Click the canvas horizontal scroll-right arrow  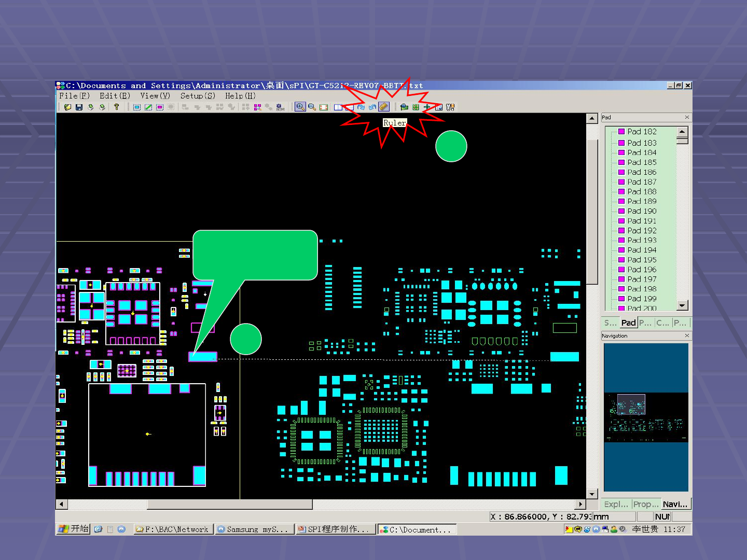pyautogui.click(x=581, y=504)
